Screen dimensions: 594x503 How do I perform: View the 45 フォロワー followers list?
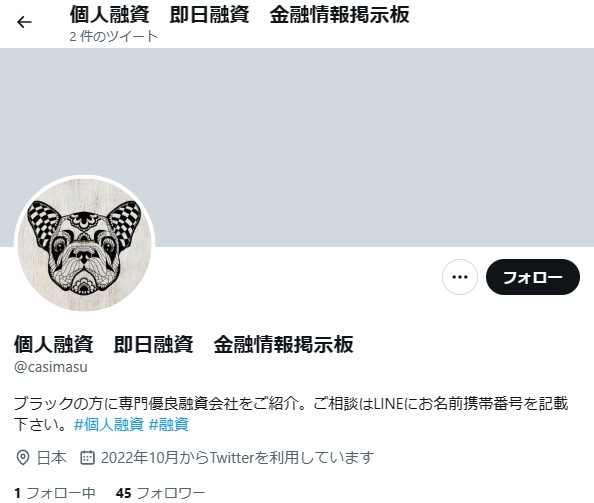[x=161, y=493]
